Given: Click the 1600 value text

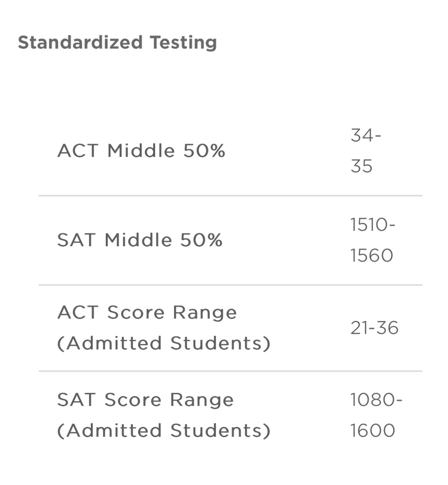Looking at the screenshot, I should pos(373,431).
